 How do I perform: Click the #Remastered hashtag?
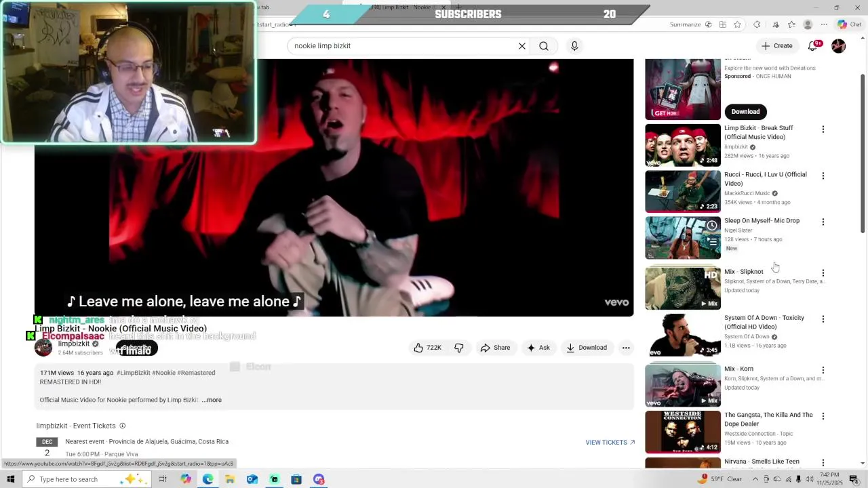(197, 373)
